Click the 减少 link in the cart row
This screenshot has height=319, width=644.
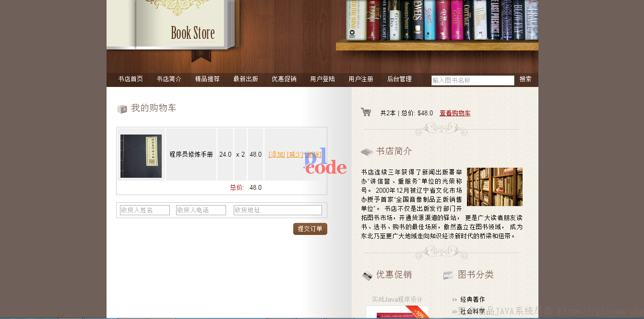click(x=295, y=155)
